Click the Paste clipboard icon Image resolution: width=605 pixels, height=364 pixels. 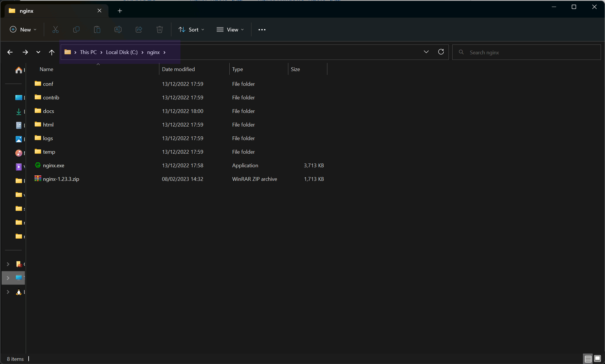click(97, 29)
